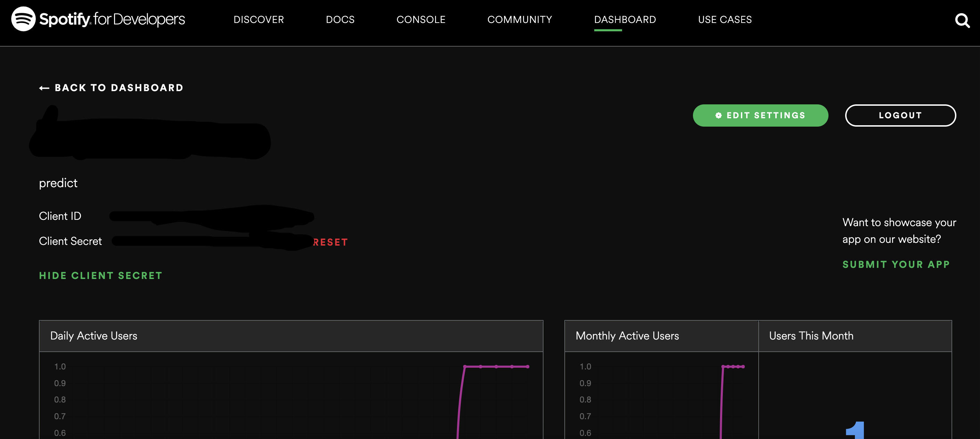
Task: Hide the client secret
Action: [x=101, y=276]
